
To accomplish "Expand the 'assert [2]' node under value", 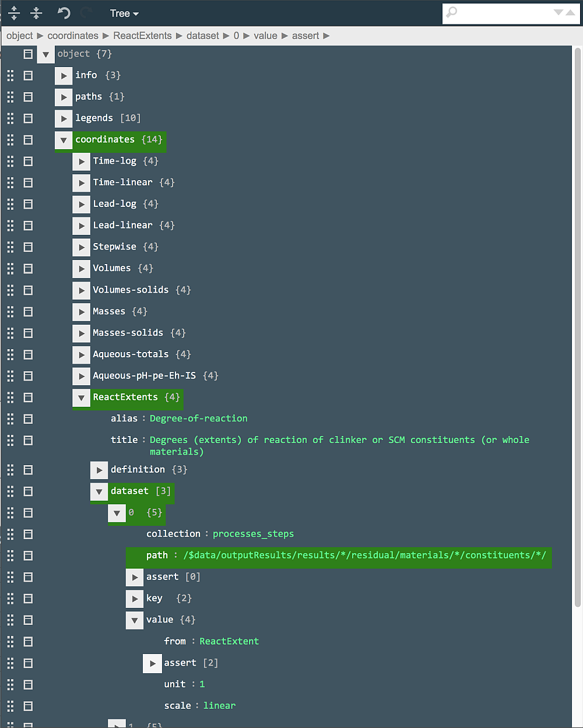I will [x=152, y=663].
